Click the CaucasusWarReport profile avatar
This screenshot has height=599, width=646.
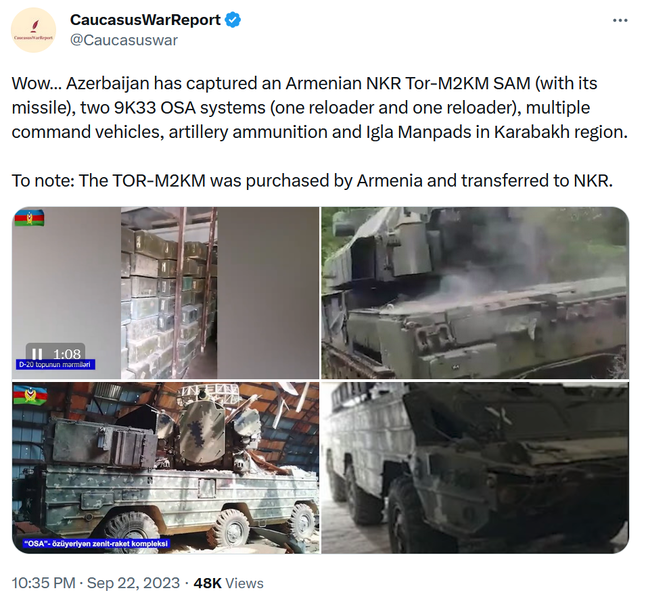coord(33,30)
